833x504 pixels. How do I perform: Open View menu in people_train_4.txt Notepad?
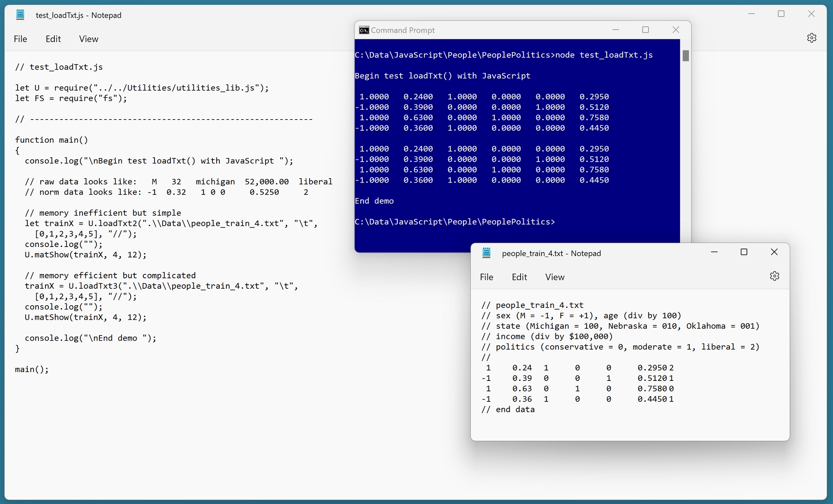554,277
